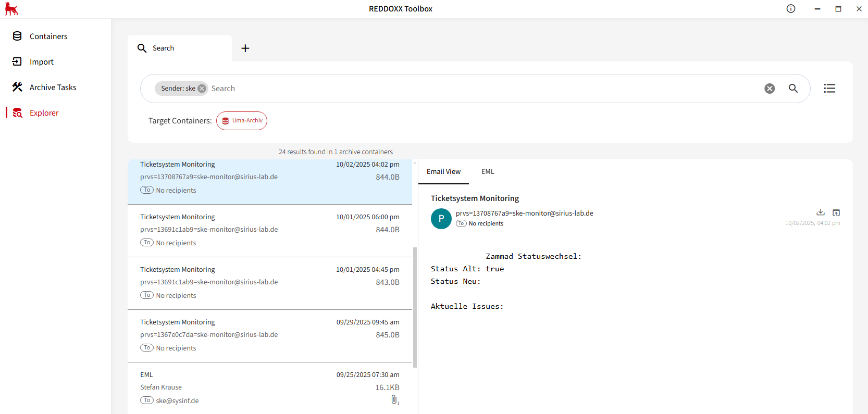Maximize the REDDOXX Toolbox window

(x=838, y=9)
